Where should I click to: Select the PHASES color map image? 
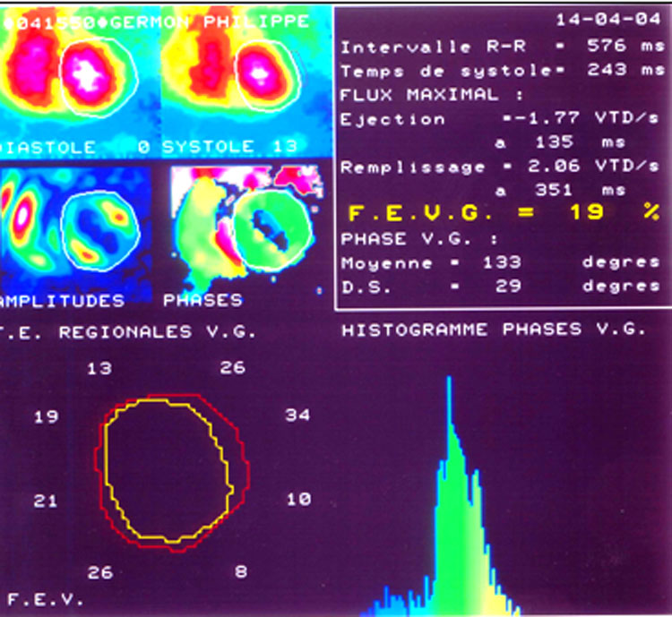click(x=240, y=229)
